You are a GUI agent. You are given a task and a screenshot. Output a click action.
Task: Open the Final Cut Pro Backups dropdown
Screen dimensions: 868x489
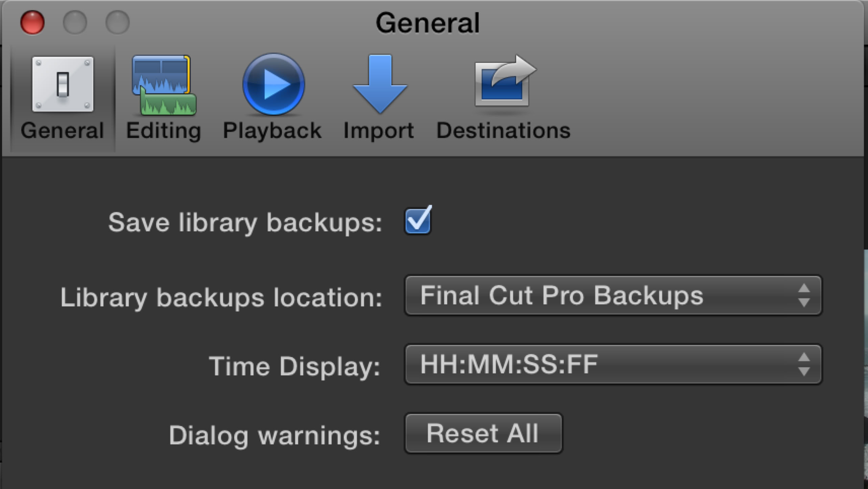[x=602, y=296]
